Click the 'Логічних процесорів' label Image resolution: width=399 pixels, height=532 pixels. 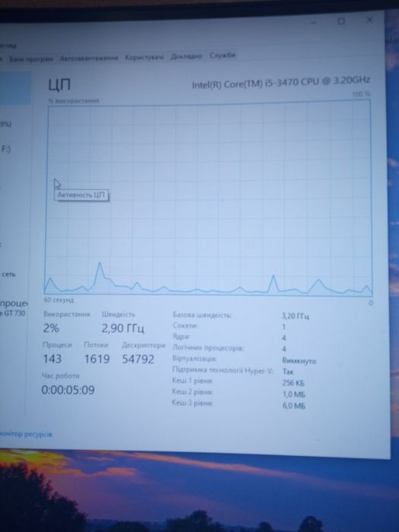[x=207, y=348]
